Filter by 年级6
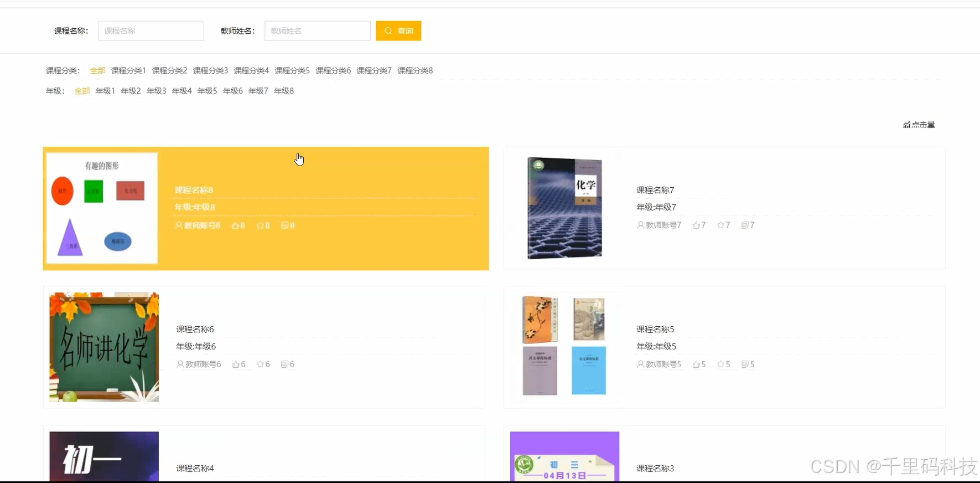This screenshot has height=483, width=980. (x=232, y=91)
